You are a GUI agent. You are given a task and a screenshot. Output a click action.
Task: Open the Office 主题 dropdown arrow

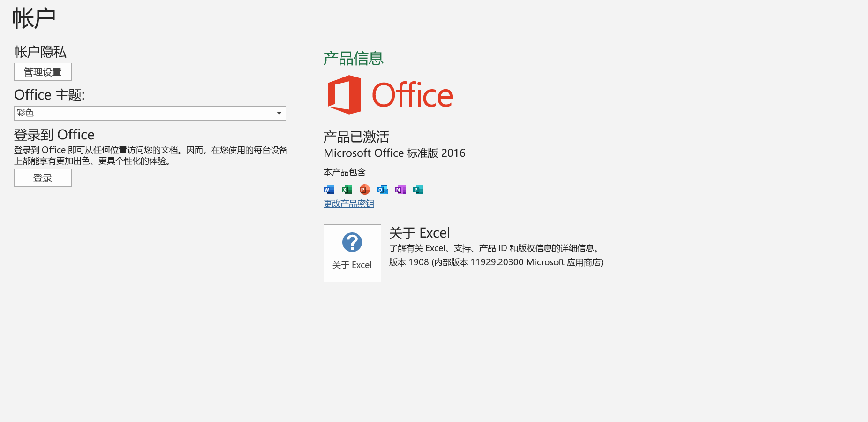279,113
